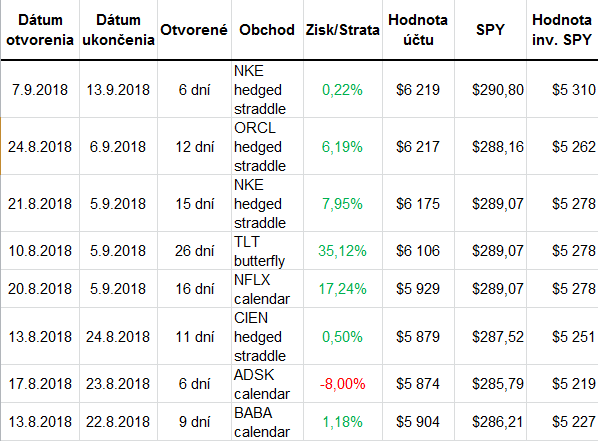Image resolution: width=598 pixels, height=441 pixels.
Task: Click the Dátum ukončenia column header
Action: tap(118, 30)
